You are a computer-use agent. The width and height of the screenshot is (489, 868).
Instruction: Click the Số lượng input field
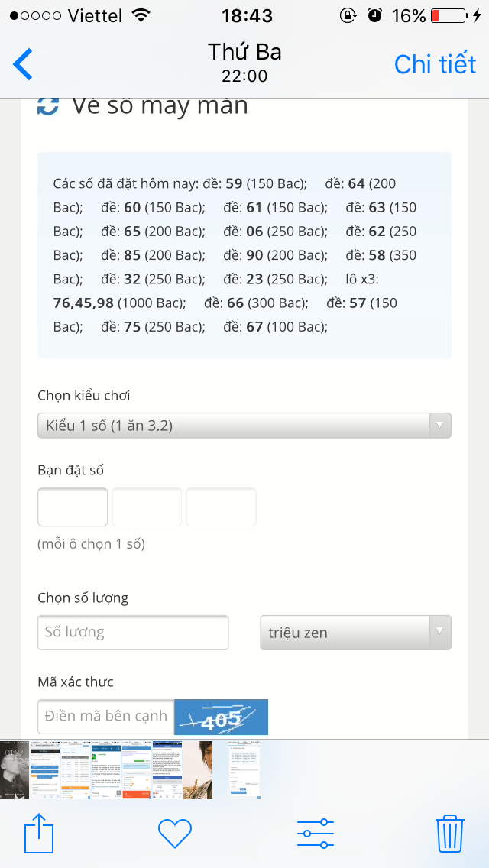(133, 632)
